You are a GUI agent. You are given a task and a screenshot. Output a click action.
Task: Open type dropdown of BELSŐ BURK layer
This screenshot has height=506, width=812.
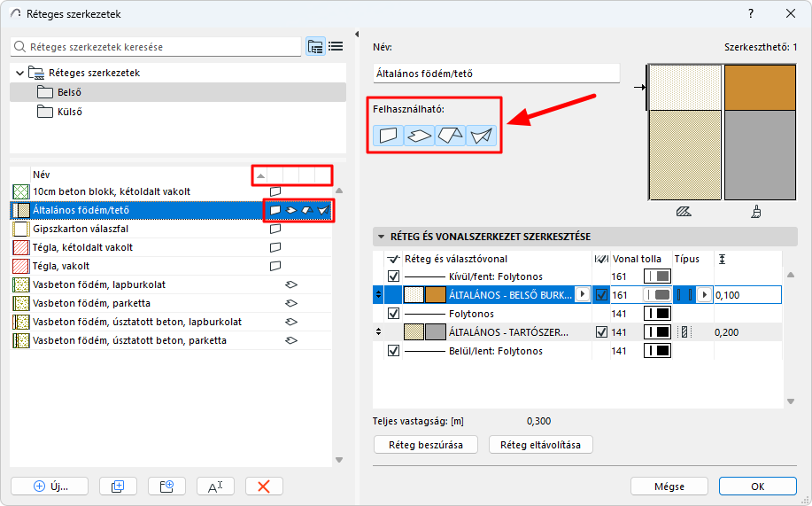click(x=704, y=295)
